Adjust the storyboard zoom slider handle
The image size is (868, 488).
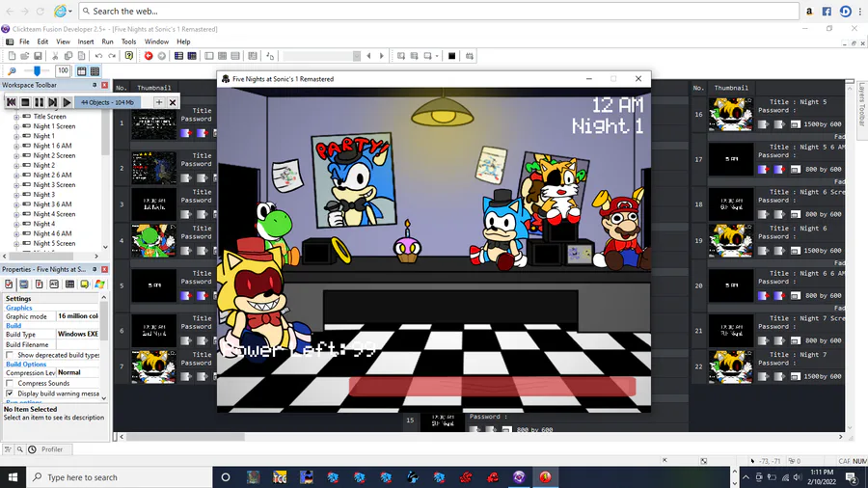coord(37,70)
